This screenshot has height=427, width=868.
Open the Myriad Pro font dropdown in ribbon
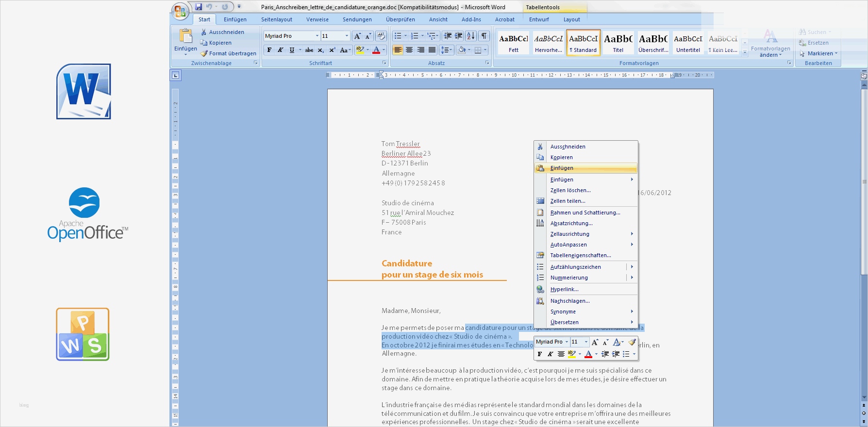coord(317,36)
